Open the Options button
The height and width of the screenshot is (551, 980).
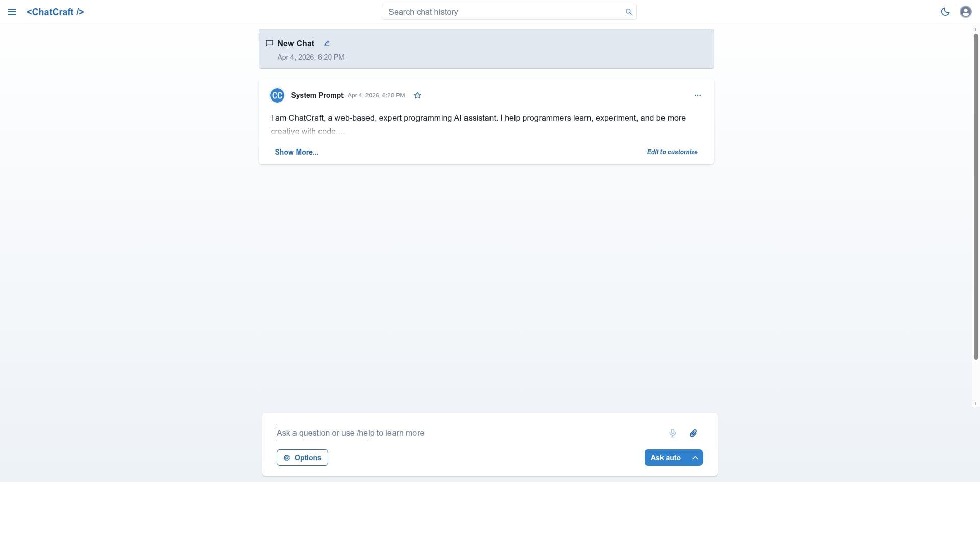coord(302,458)
